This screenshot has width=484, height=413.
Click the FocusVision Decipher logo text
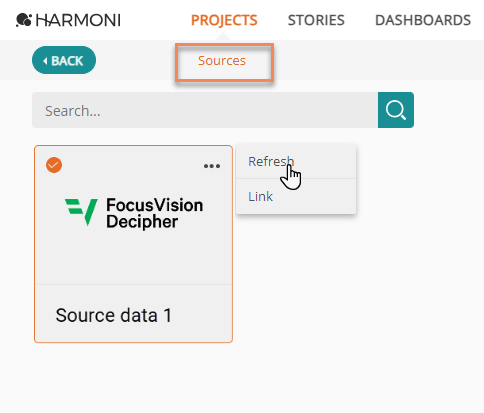tap(154, 213)
